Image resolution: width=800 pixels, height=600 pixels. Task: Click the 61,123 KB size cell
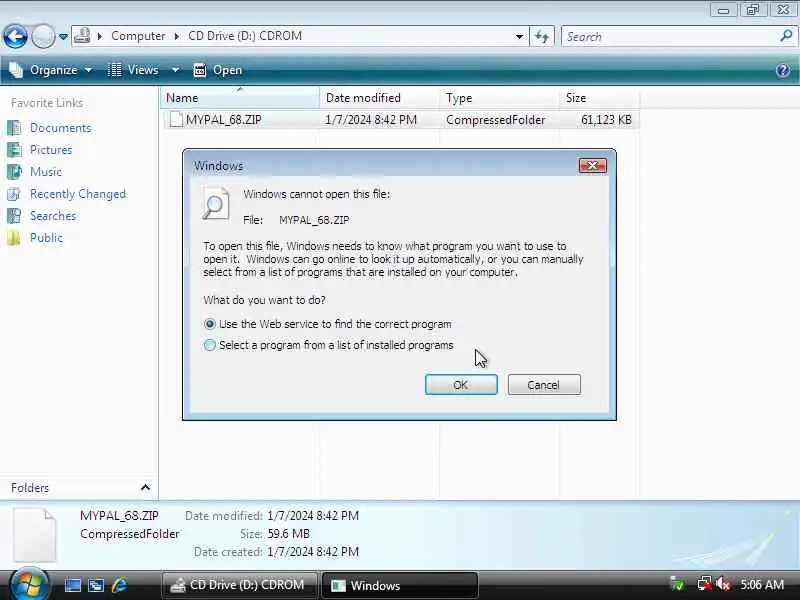click(606, 120)
